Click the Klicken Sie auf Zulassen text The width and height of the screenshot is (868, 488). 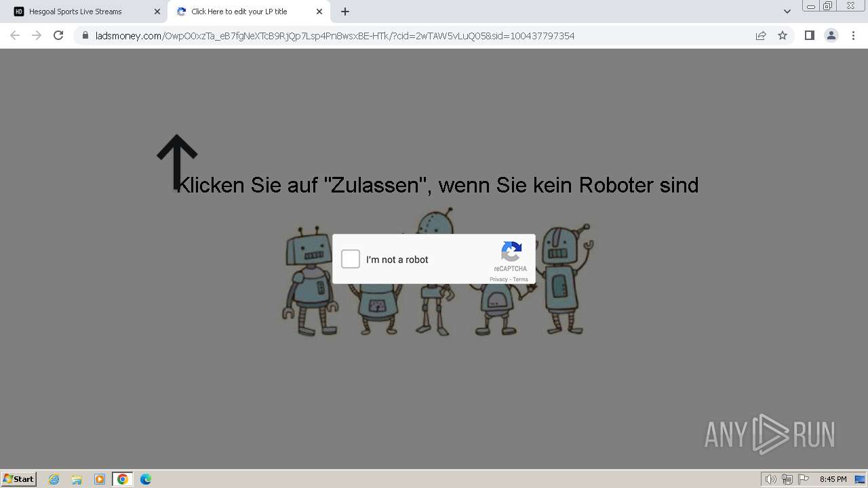pyautogui.click(x=437, y=185)
